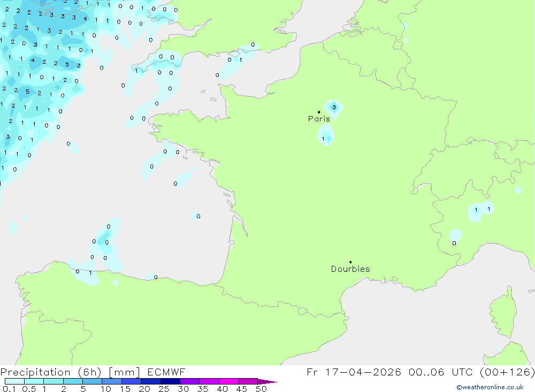Pick the 0.5–1 mm legend swatch
Viewport: 535px width, 392px height.
click(x=34, y=381)
